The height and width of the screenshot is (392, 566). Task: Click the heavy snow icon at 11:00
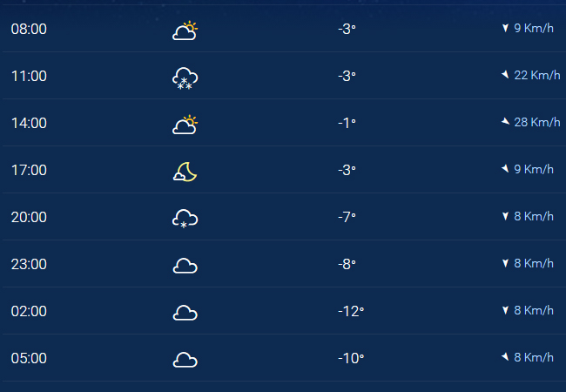(185, 78)
